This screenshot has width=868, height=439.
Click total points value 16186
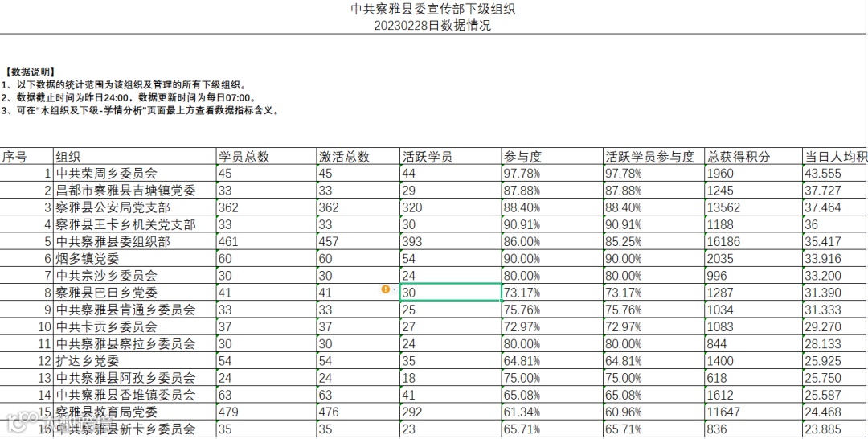click(x=753, y=241)
